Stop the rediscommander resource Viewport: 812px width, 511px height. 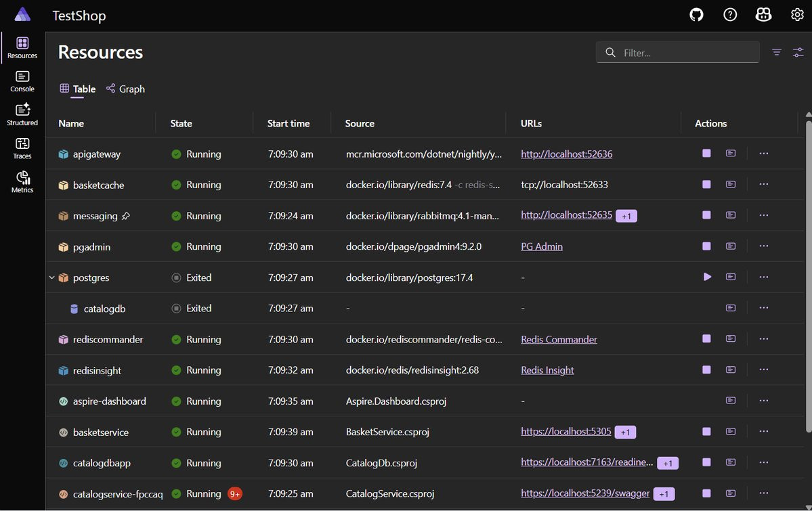pos(706,338)
